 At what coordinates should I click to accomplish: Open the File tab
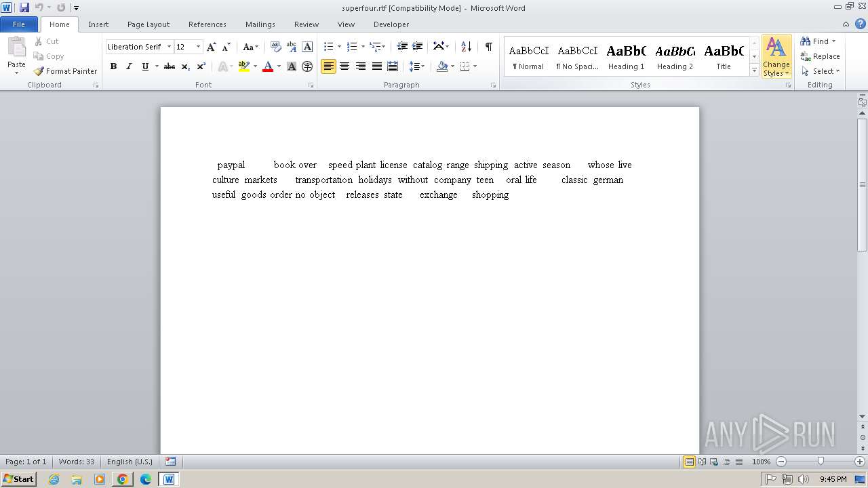click(19, 24)
